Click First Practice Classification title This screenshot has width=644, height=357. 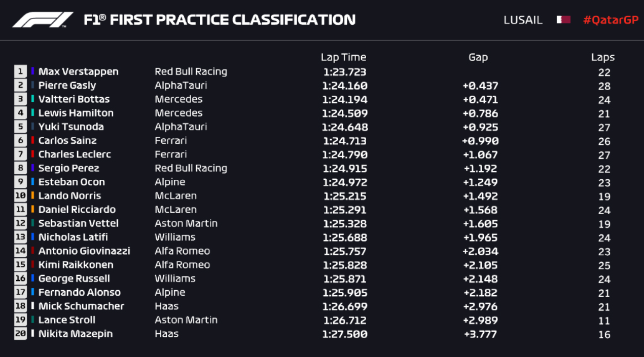(x=220, y=20)
